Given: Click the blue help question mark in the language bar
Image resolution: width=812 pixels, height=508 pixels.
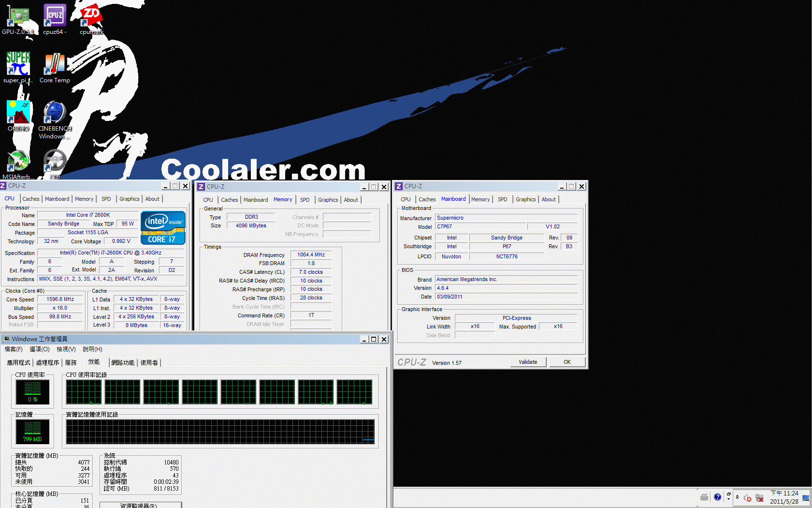Looking at the screenshot, I should [717, 497].
